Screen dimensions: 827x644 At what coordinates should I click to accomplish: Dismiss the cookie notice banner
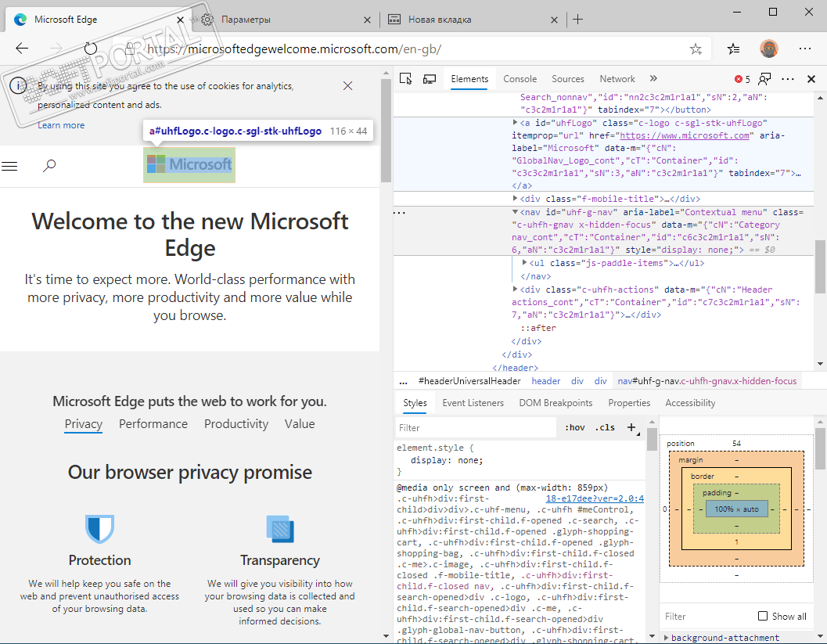347,86
